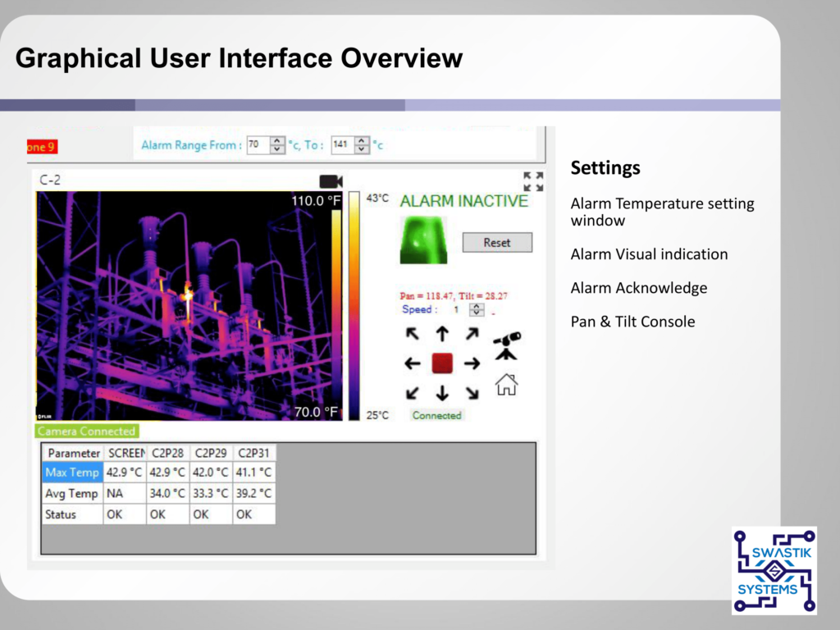The image size is (840, 630).
Task: Select the C2P31 column header
Action: [254, 453]
